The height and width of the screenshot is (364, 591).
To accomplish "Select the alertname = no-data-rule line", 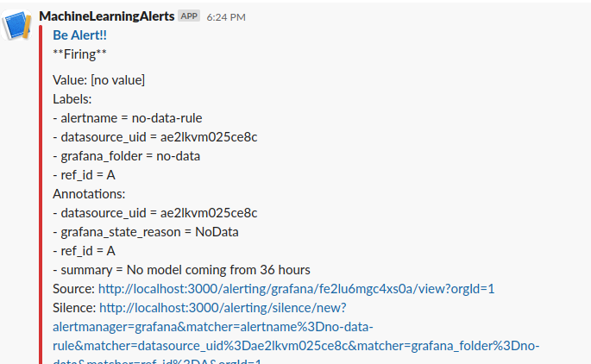I will pyautogui.click(x=128, y=118).
